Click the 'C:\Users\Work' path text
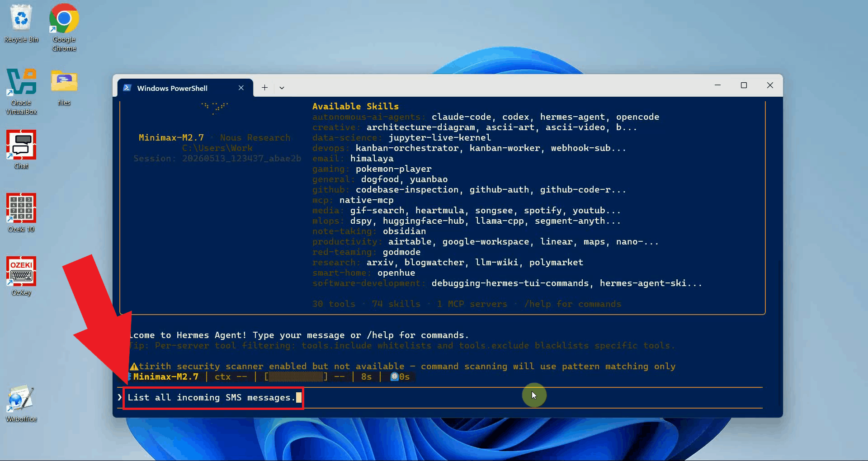868x461 pixels. click(217, 148)
